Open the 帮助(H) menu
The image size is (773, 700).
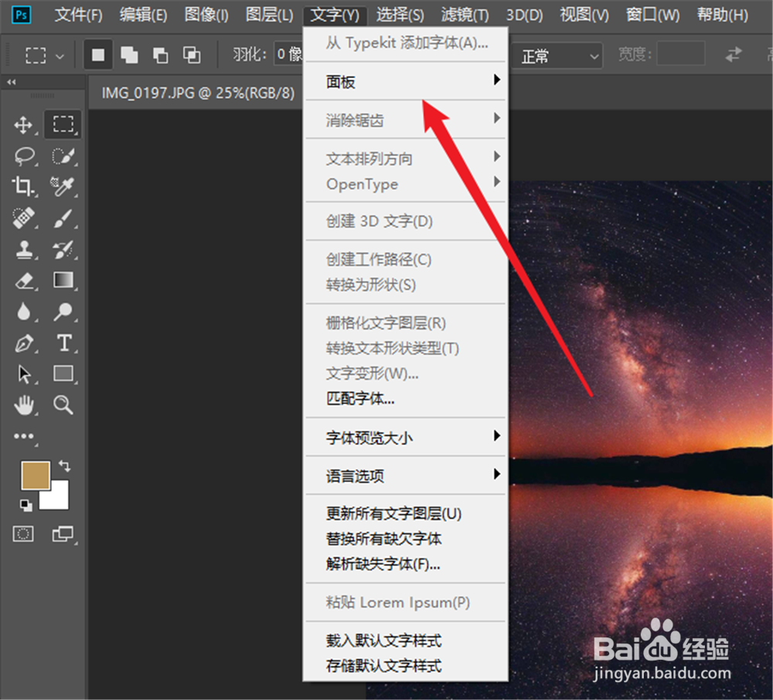(x=722, y=15)
